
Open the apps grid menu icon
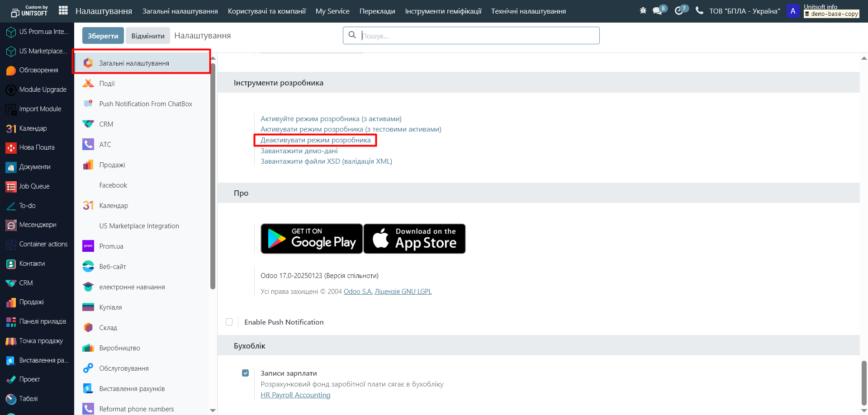[x=63, y=10]
